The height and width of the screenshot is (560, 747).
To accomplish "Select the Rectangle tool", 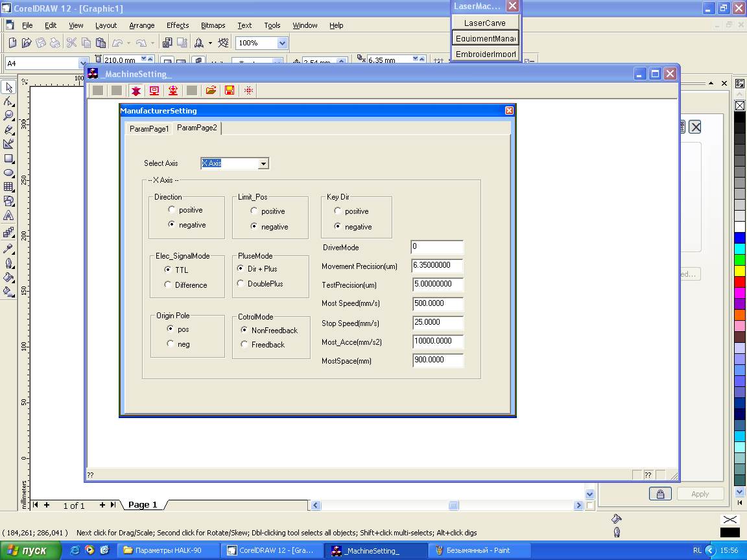I will pos(8,158).
